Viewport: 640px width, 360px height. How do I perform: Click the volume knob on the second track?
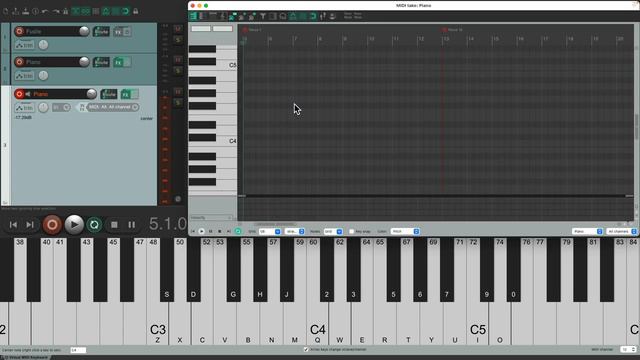[84, 62]
